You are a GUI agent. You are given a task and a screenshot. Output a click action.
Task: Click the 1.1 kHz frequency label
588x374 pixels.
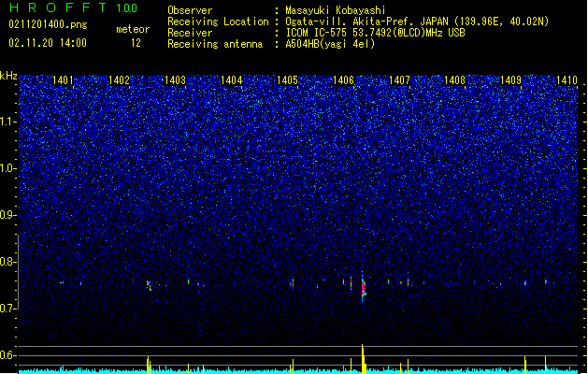click(8, 122)
